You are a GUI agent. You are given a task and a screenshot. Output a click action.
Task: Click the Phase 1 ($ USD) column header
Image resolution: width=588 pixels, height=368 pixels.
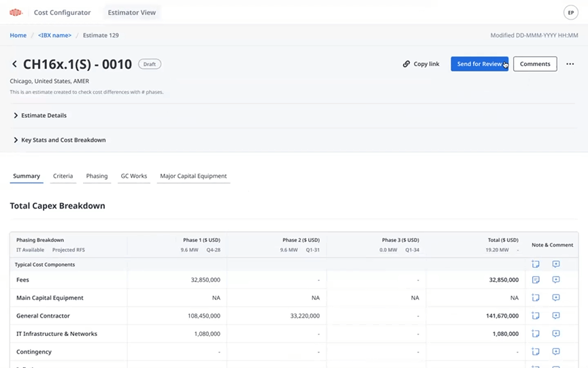pos(201,240)
